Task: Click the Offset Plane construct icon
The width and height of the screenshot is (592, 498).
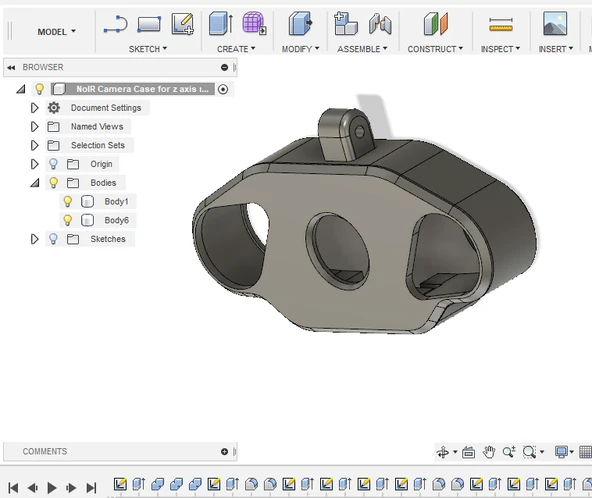Action: pyautogui.click(x=435, y=24)
